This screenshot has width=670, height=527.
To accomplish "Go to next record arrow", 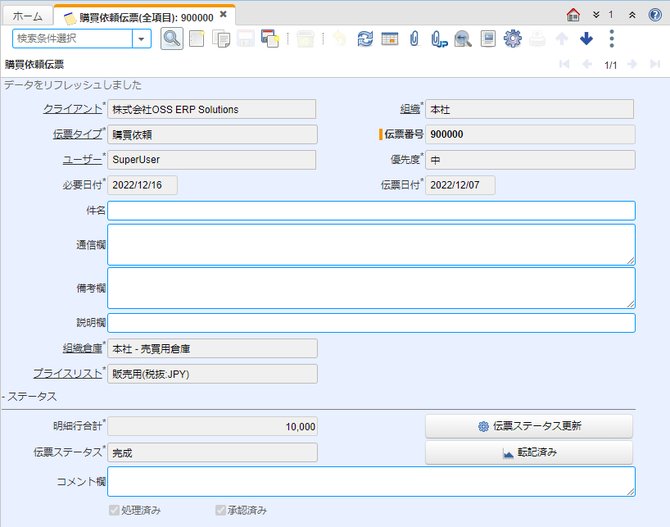I will click(x=632, y=64).
